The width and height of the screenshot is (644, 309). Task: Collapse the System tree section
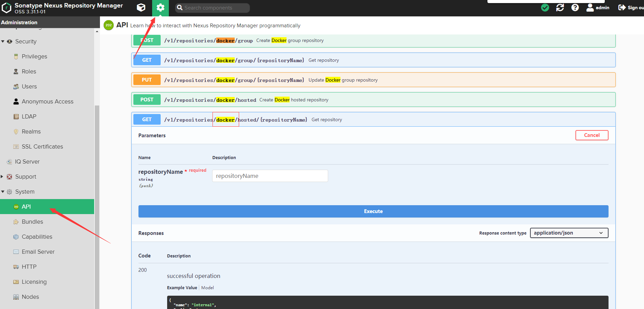tap(3, 192)
